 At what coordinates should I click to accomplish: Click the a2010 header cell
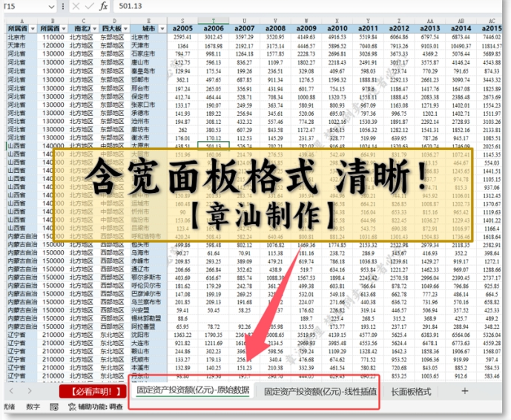(x=337, y=29)
